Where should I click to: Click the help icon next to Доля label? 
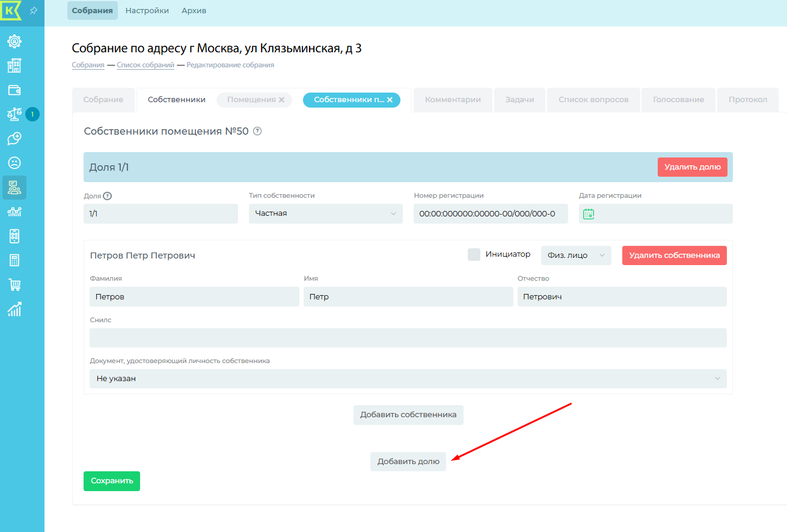pos(108,196)
